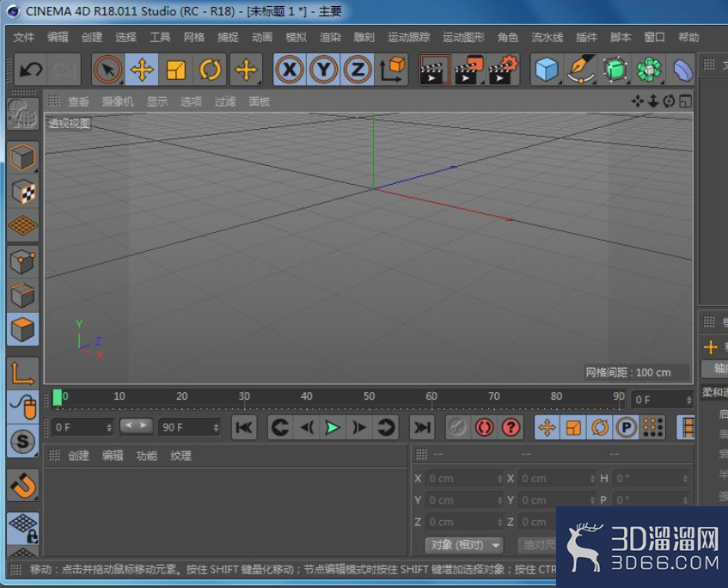Open the 运动图形 menu
Viewport: 728px width, 588px height.
pyautogui.click(x=463, y=37)
